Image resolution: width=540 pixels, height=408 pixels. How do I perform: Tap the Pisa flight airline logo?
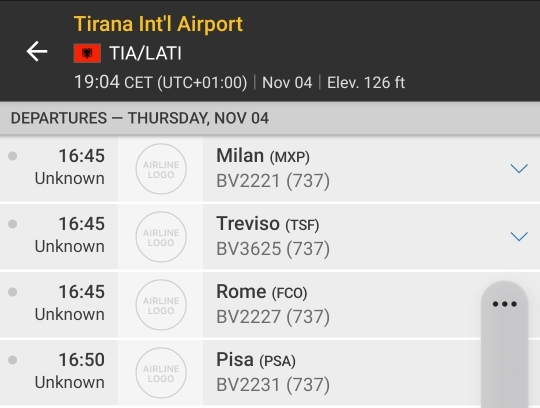coord(161,373)
